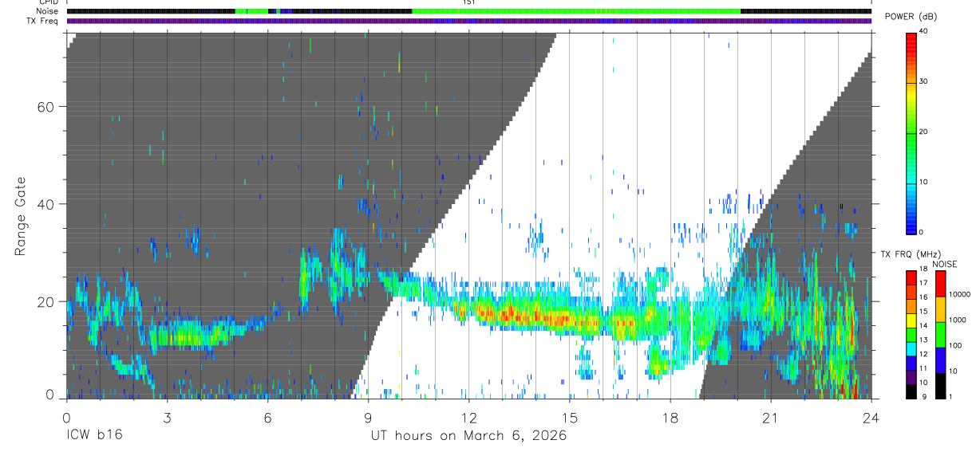Click the TX frequency strip above the plot
This screenshot has height=452, width=980.
tap(468, 21)
